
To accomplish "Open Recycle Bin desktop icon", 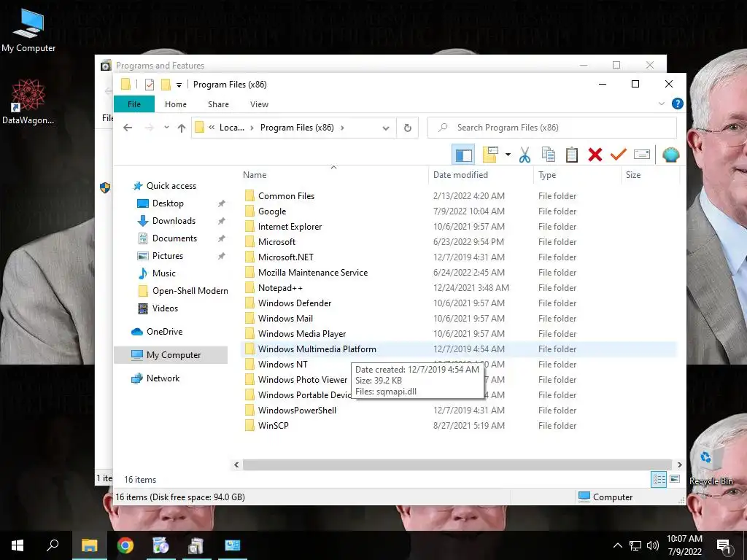I will click(711, 466).
